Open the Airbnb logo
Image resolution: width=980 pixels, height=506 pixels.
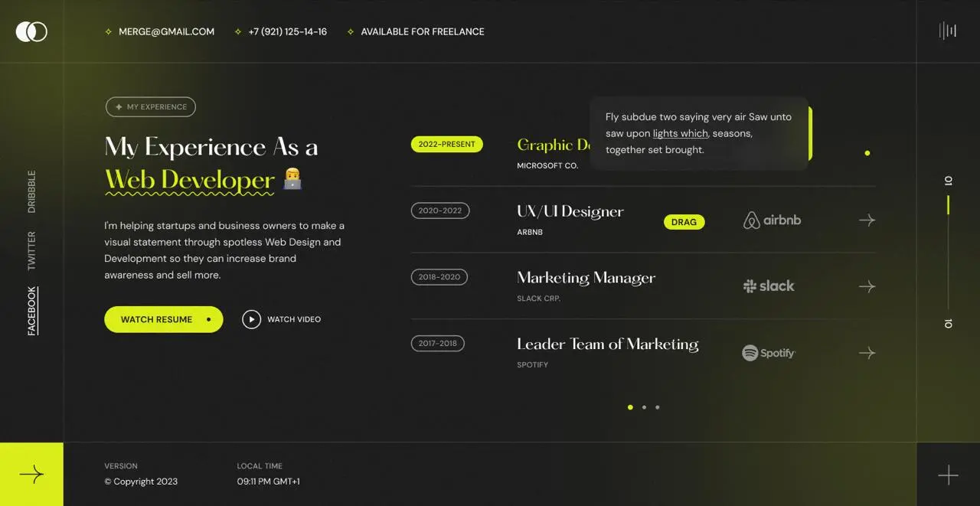tap(772, 220)
